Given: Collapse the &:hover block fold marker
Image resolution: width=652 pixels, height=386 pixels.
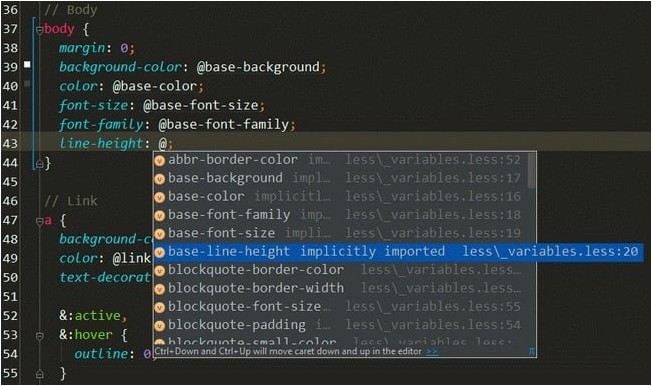Looking at the screenshot, I should pos(39,336).
